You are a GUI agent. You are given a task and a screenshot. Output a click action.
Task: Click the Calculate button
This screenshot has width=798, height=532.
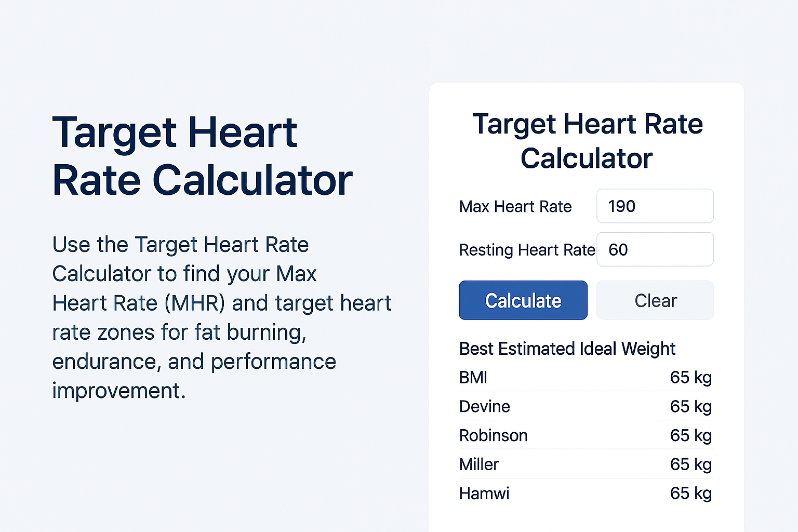523,300
